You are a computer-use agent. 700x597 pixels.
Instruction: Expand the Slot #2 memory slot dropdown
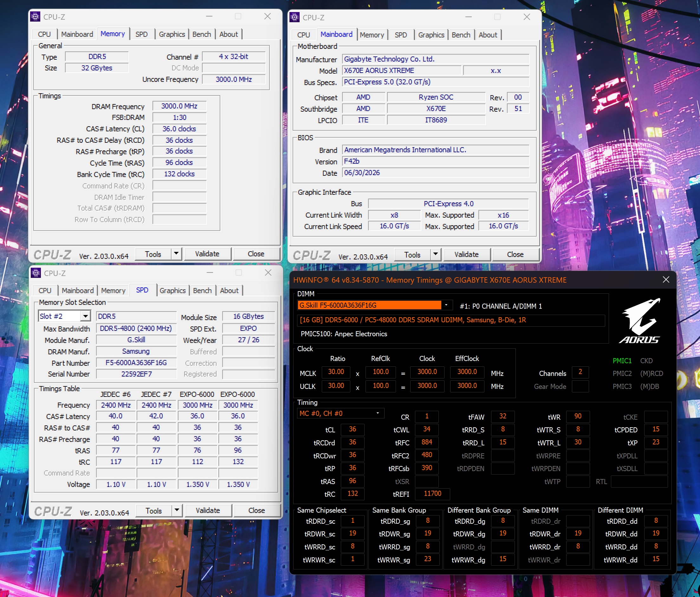pos(86,316)
